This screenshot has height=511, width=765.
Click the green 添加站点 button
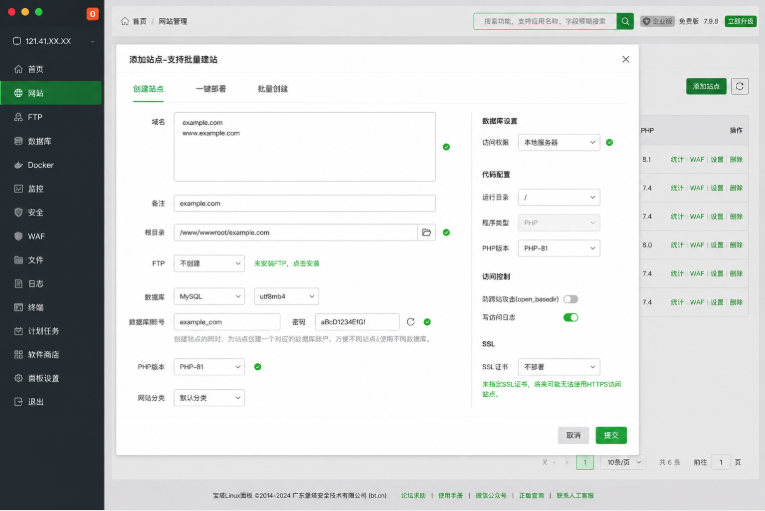[x=706, y=86]
